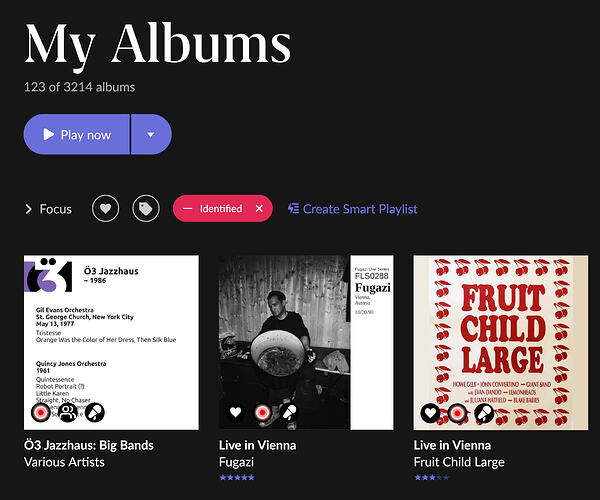Set star rating under Fruit Child Large
Viewport: 600px width, 500px height.
point(431,477)
